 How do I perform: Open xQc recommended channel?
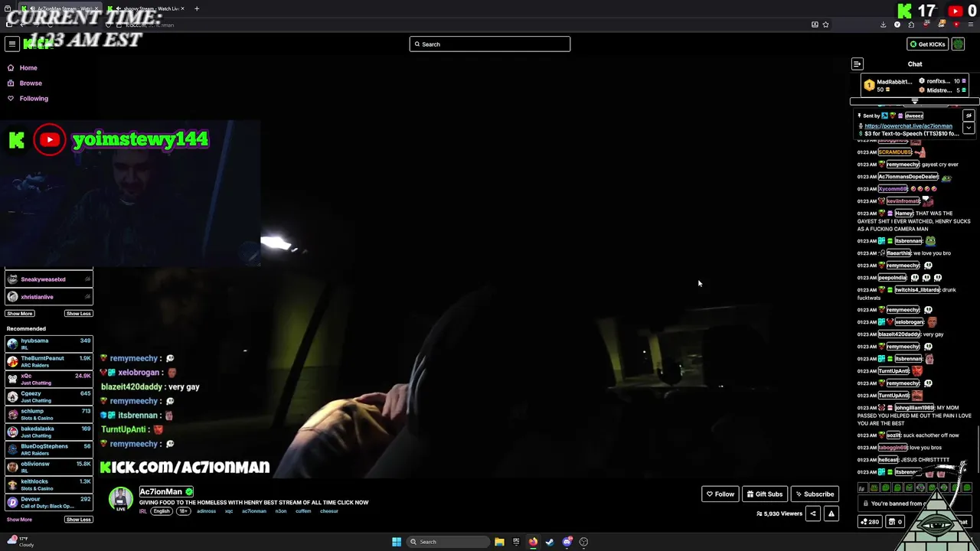[49, 379]
